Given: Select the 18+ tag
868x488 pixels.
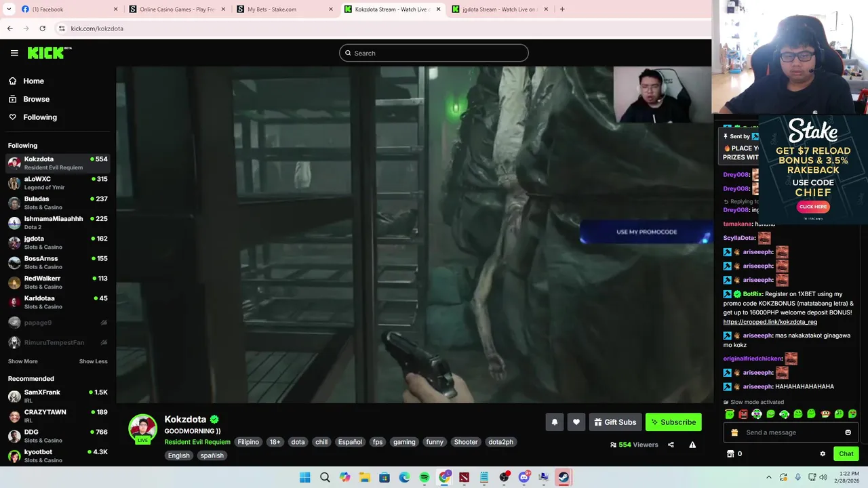Looking at the screenshot, I should [x=275, y=442].
